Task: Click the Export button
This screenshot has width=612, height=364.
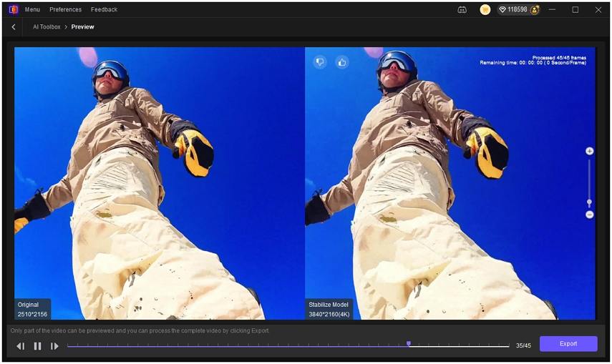Action: (x=568, y=344)
